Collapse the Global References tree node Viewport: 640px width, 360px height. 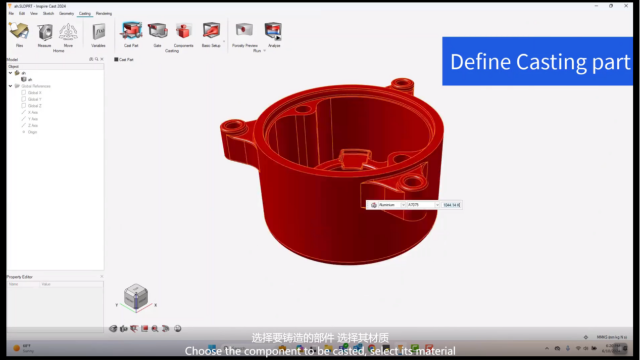pos(11,86)
